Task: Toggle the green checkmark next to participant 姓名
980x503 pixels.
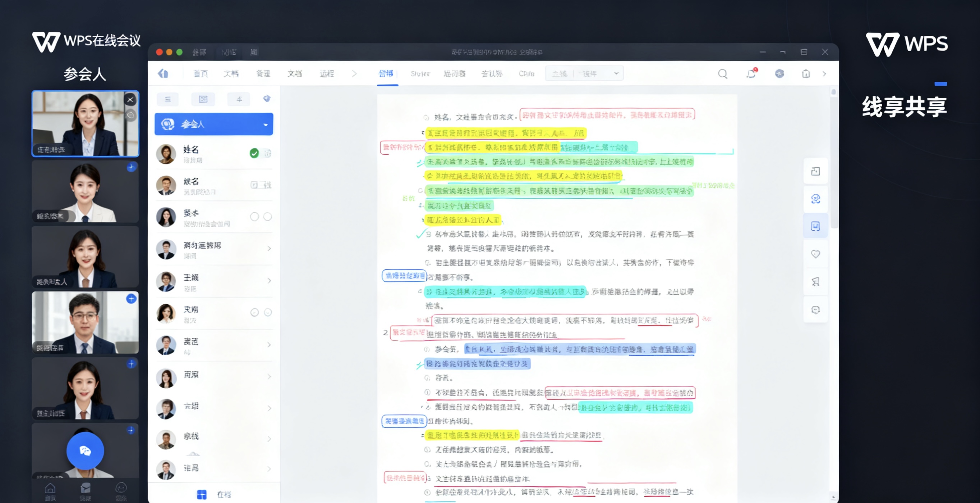Action: tap(254, 153)
